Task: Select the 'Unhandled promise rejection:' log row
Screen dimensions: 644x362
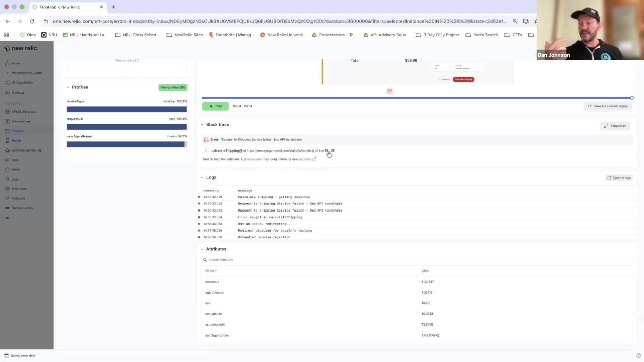Action: pos(417,237)
